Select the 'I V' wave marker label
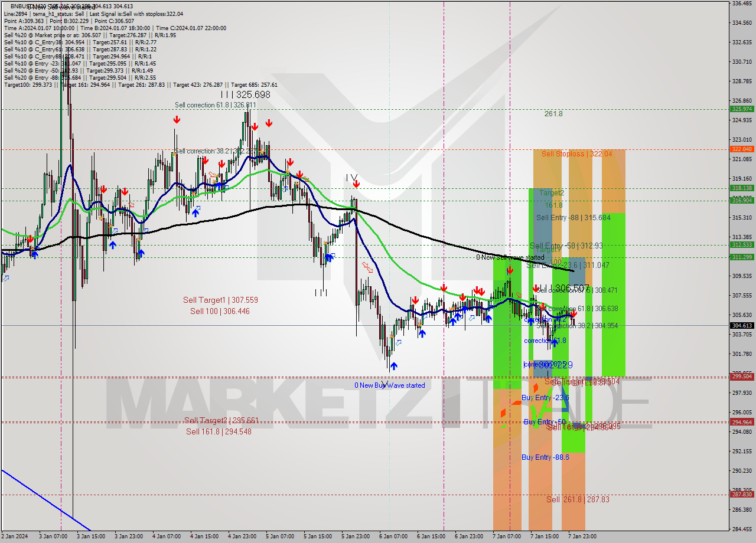Screen dimensions: 756x543 (x=352, y=177)
